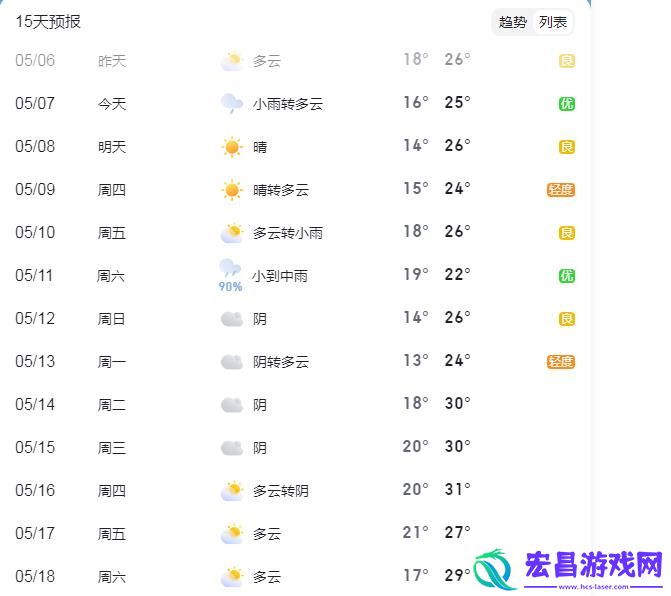Click the 晴转多云 weather description

coord(281,190)
